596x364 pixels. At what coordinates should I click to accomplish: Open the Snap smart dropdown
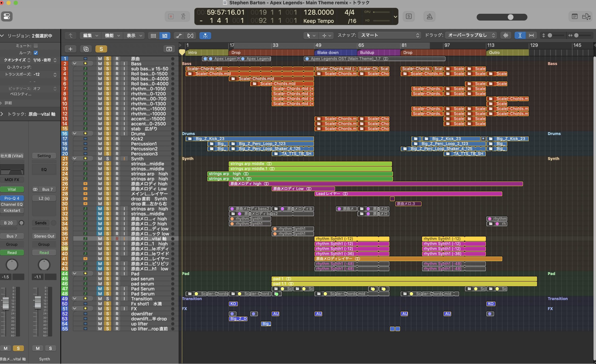[x=390, y=36]
